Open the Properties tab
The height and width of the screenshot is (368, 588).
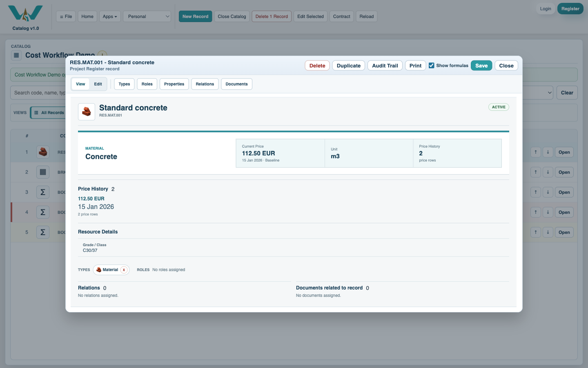174,84
